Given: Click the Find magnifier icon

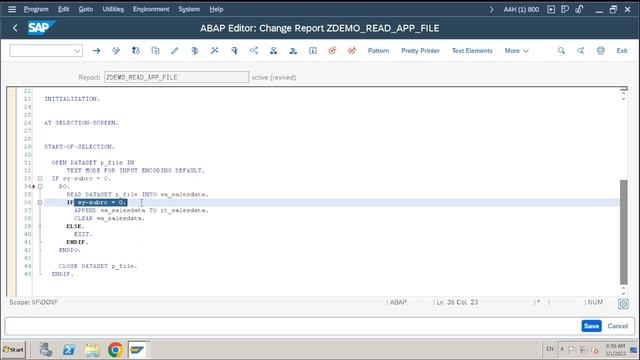Looking at the screenshot, I should pyautogui.click(x=561, y=51).
